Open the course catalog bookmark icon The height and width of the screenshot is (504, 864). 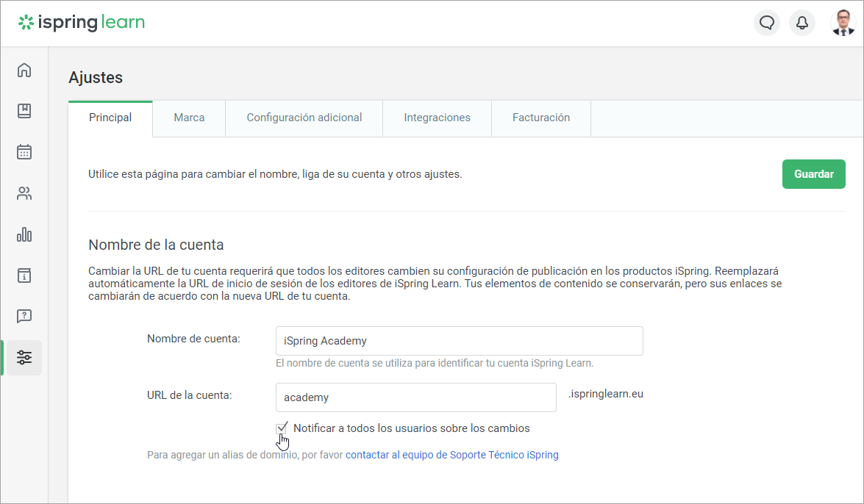point(24,111)
